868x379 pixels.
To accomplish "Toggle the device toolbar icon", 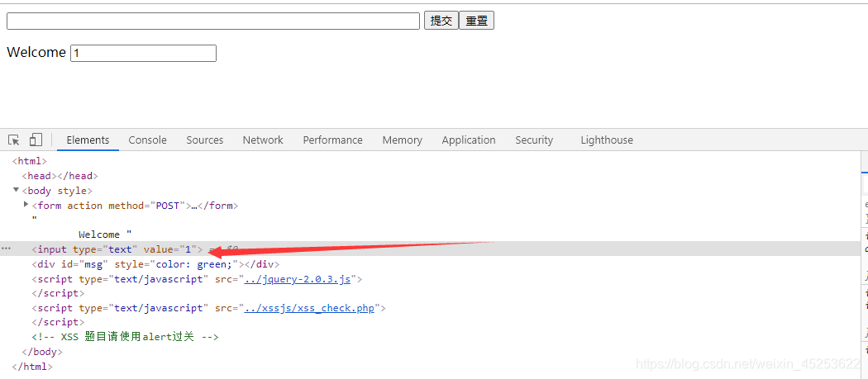I will click(36, 140).
